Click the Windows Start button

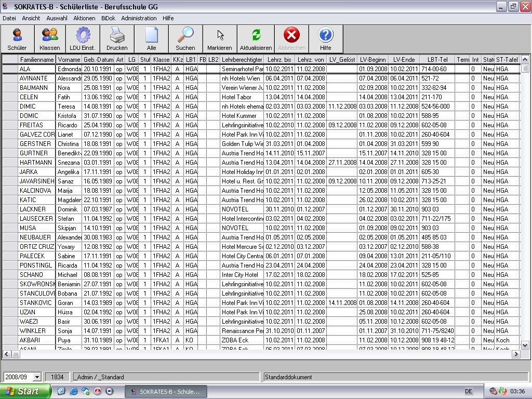pyautogui.click(x=25, y=391)
